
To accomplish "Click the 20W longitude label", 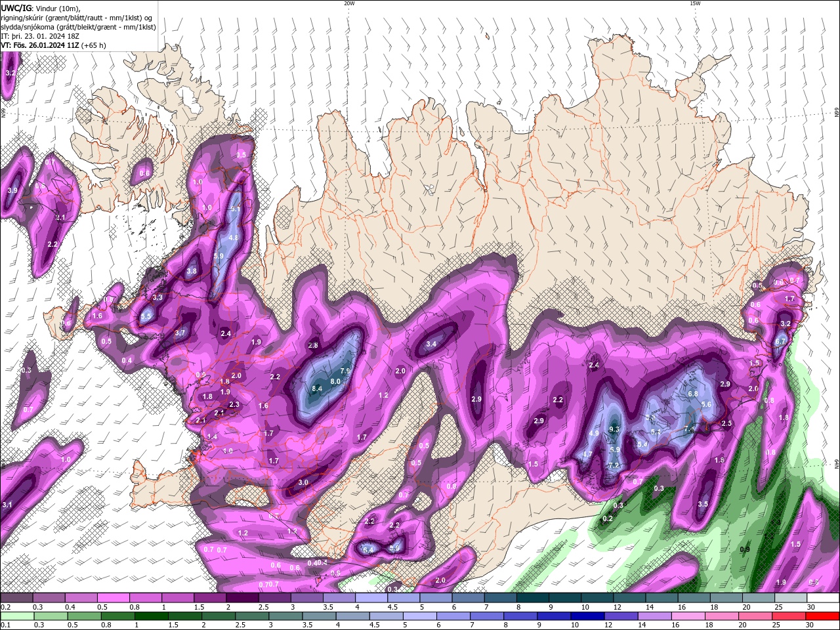I will click(x=349, y=3).
